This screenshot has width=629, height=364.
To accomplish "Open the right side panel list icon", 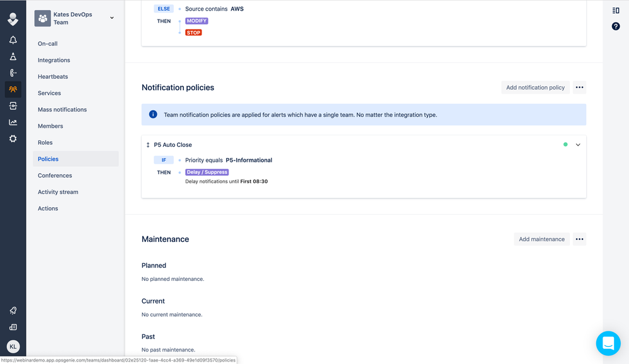I will coord(616,10).
